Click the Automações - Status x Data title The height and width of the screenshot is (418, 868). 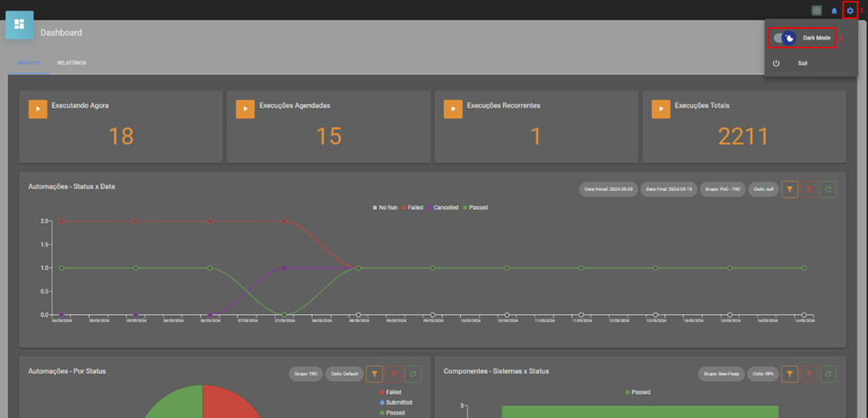[72, 187]
